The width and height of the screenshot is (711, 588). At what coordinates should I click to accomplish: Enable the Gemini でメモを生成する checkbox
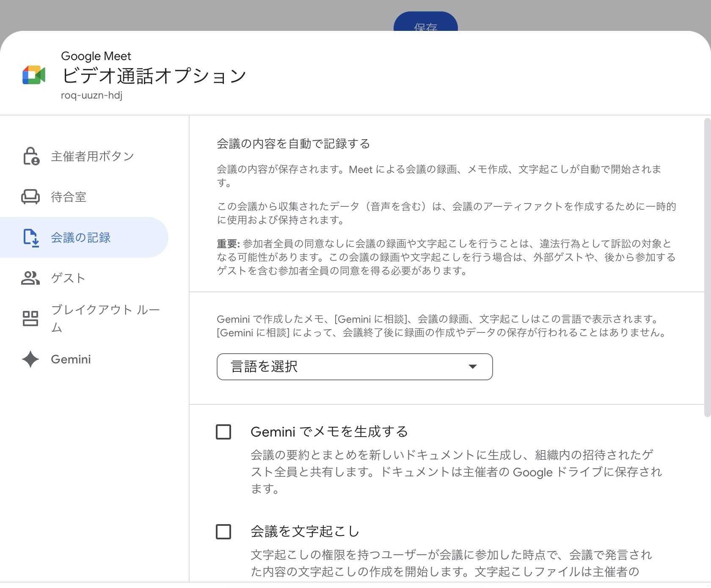coord(223,432)
